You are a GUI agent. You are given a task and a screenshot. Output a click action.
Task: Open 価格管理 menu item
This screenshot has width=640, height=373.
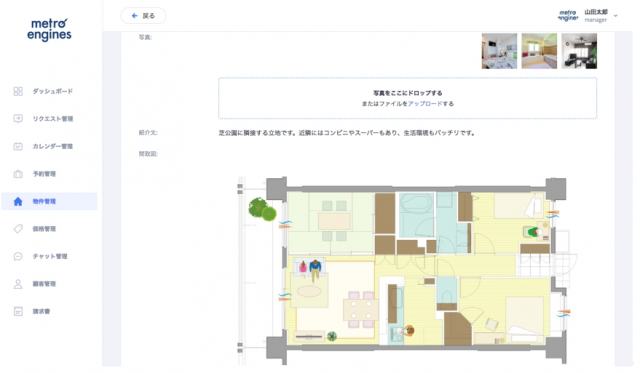(x=44, y=229)
